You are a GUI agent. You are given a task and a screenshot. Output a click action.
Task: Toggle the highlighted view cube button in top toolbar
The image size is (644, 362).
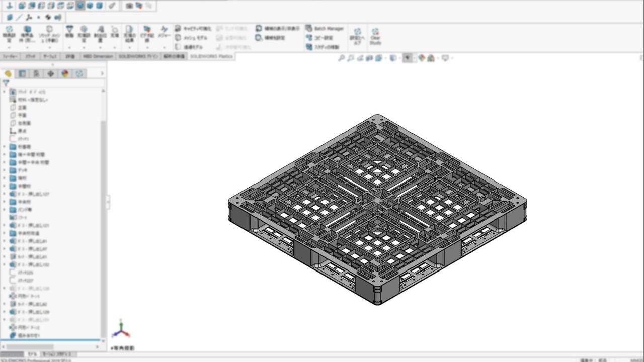point(80,6)
